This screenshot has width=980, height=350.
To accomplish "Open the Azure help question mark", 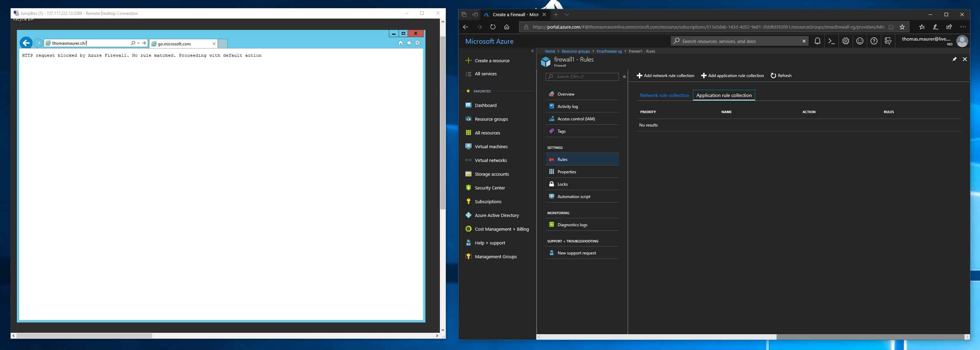I will pos(874,41).
